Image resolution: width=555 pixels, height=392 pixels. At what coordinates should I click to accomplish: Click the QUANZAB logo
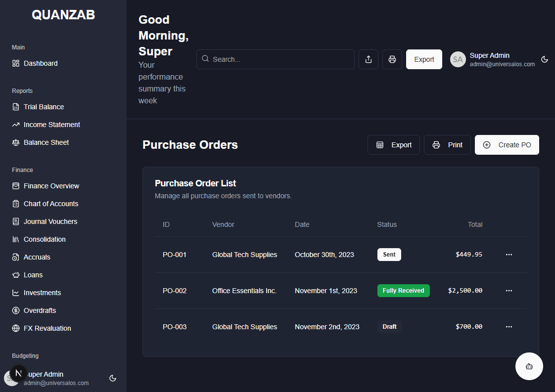[63, 15]
